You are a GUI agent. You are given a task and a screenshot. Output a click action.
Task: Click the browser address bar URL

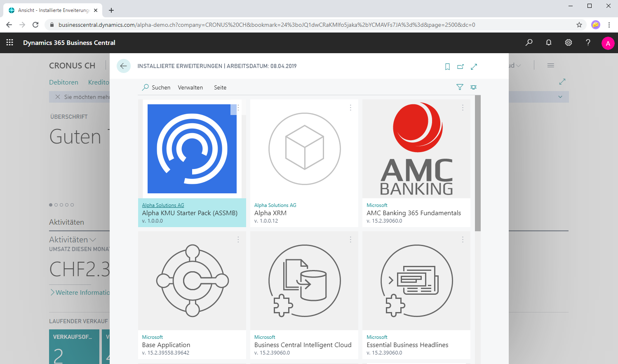coord(267,25)
